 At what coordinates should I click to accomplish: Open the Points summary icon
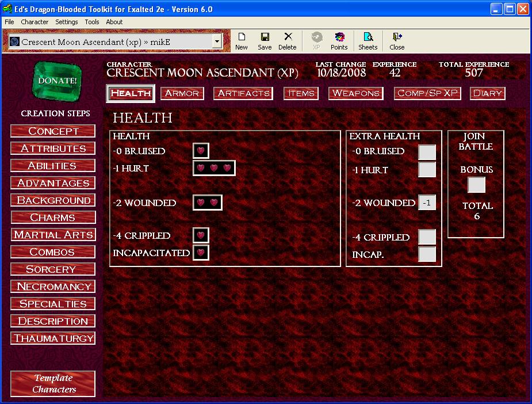click(x=339, y=41)
